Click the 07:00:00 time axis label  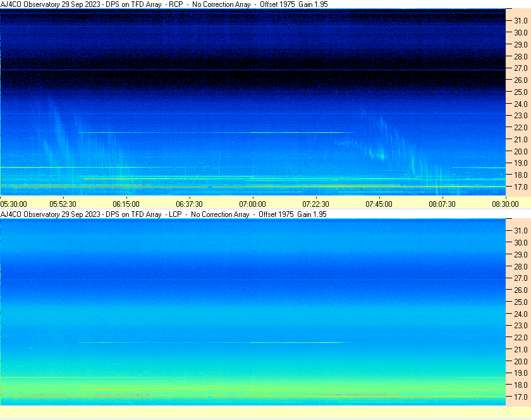pos(253,204)
